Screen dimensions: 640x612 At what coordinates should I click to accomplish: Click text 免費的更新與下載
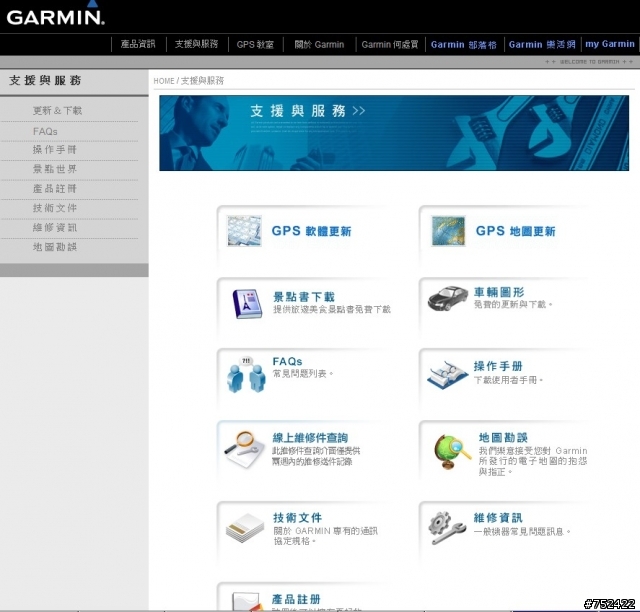[513, 305]
